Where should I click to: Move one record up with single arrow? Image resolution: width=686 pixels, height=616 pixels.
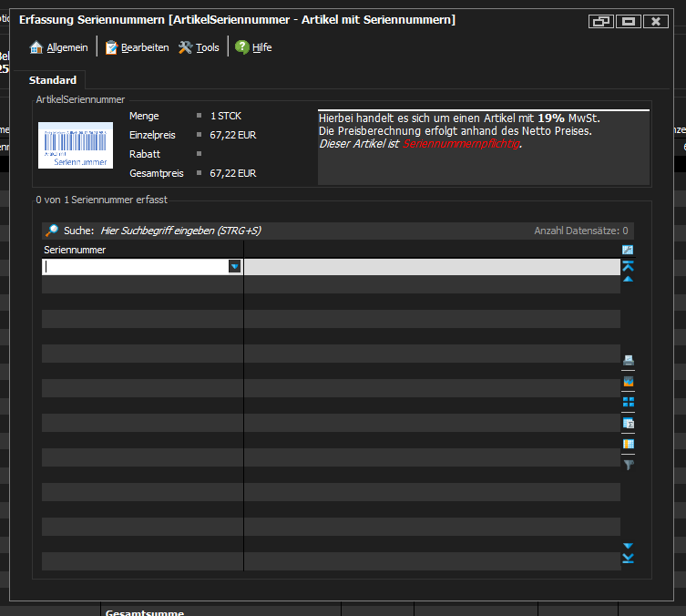point(628,279)
